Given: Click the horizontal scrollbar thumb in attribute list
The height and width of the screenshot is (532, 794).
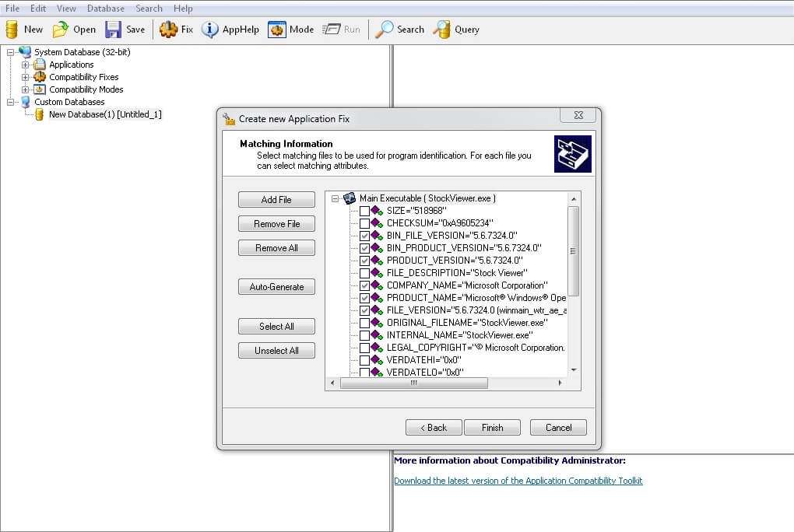Looking at the screenshot, I should (x=414, y=383).
